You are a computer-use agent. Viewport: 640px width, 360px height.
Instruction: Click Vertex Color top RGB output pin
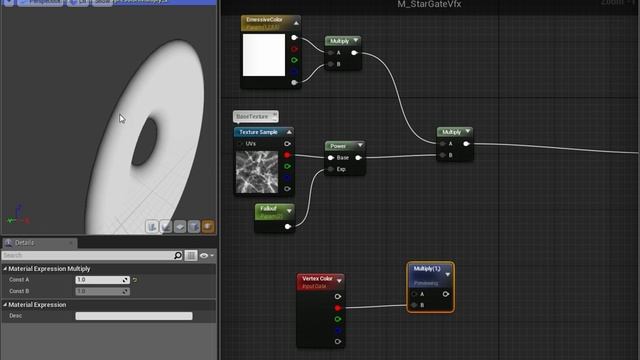(338, 297)
